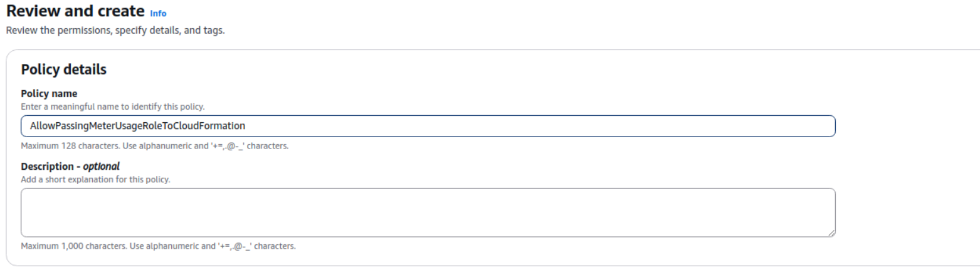Click the AllowPassingMeterUsageRoleToCloudFormation text
The image size is (980, 270).
pos(137,126)
